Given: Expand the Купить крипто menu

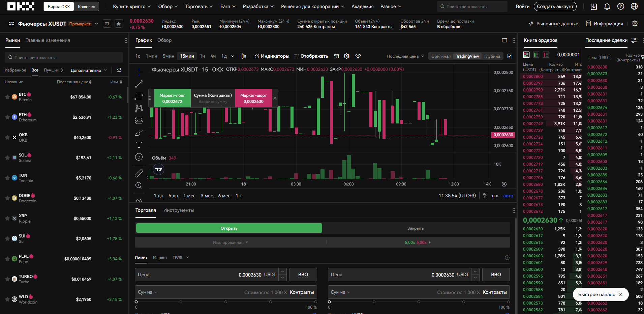Looking at the screenshot, I should click(x=132, y=6).
